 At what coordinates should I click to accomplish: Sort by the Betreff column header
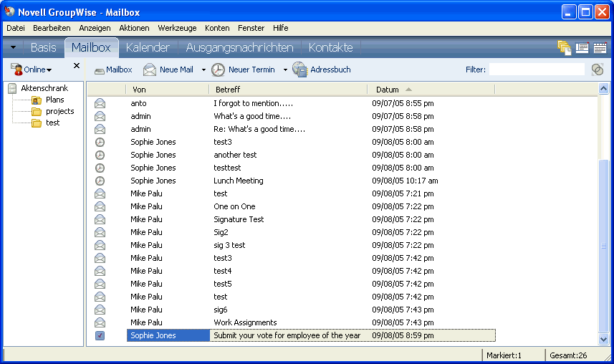coord(288,90)
